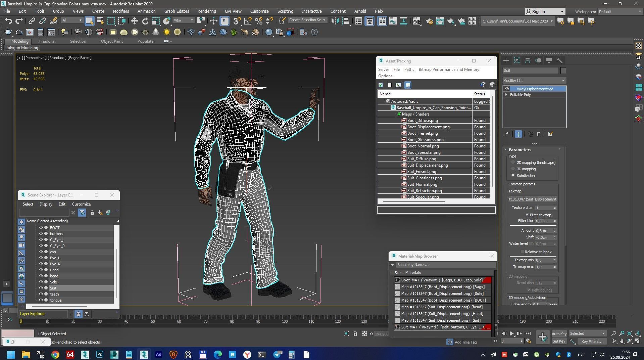Click the Auto Key button
This screenshot has height=360, width=644.
click(559, 333)
